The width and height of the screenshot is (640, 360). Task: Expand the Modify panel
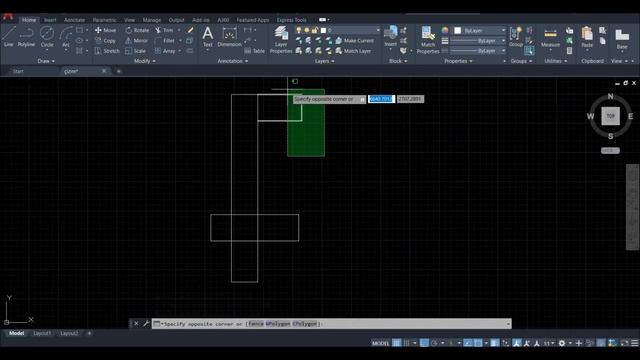pyautogui.click(x=145, y=61)
